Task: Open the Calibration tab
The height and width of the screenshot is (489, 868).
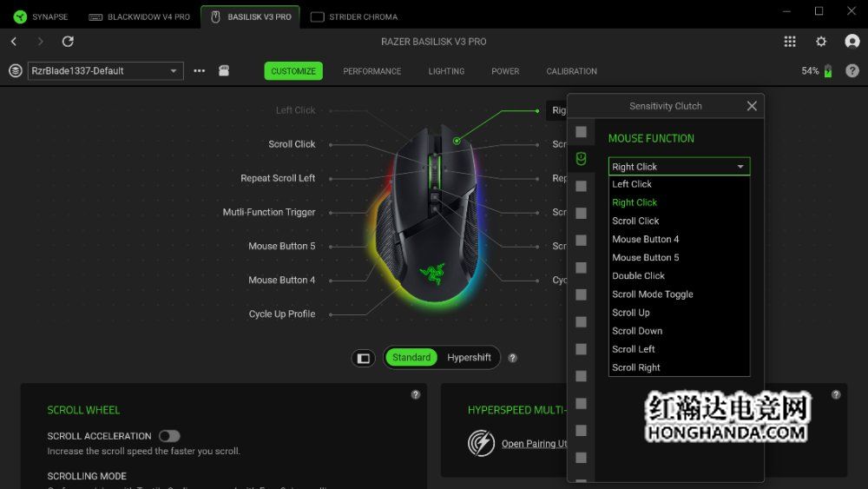Action: click(572, 71)
